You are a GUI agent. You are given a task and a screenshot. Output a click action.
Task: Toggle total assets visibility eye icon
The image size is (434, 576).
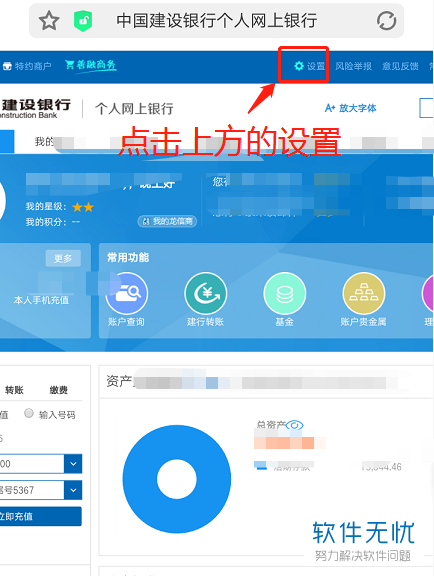click(x=294, y=425)
